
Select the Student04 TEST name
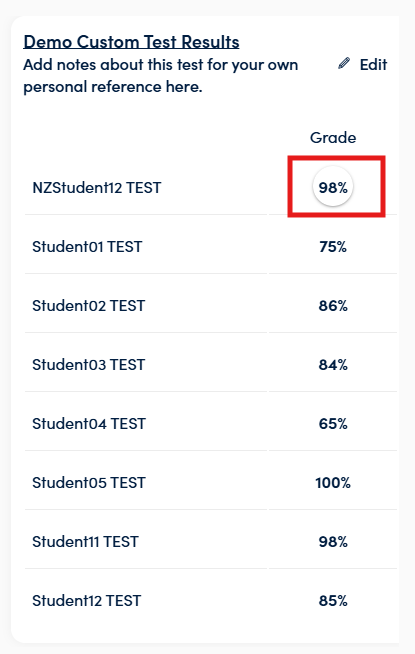tap(89, 424)
